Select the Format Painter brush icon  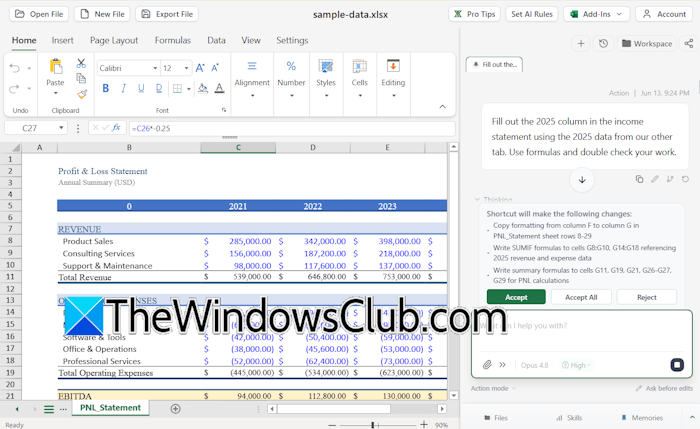(x=82, y=94)
